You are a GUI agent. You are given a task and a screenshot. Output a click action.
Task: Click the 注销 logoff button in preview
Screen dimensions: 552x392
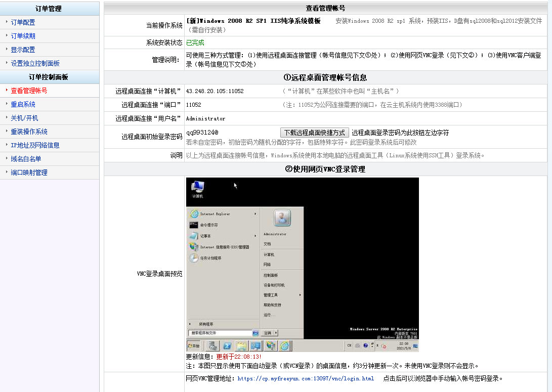coord(268,333)
